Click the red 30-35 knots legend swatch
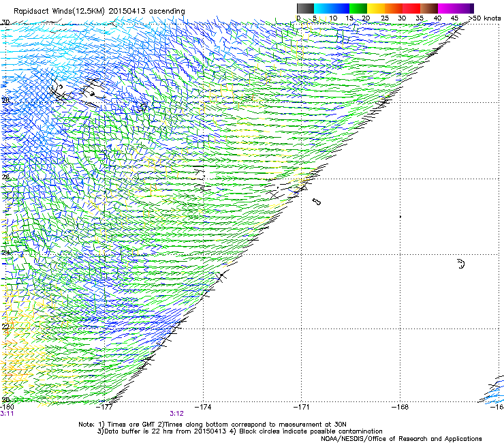This screenshot has width=504, height=443. tap(411, 8)
